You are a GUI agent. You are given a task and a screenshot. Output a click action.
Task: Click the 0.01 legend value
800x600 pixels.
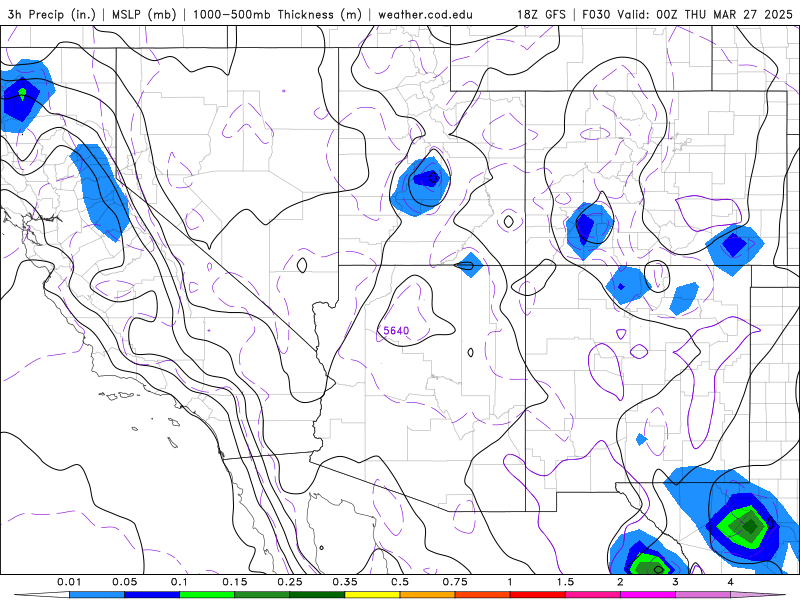click(x=69, y=582)
